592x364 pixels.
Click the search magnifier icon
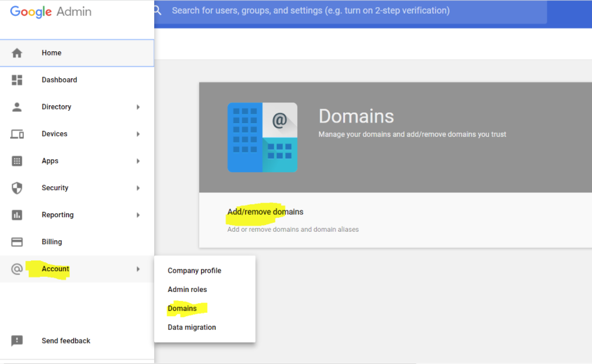pyautogui.click(x=158, y=11)
